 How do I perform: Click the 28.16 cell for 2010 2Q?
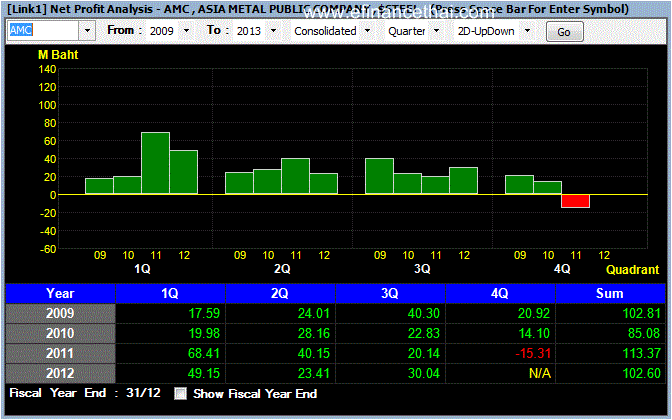280,333
